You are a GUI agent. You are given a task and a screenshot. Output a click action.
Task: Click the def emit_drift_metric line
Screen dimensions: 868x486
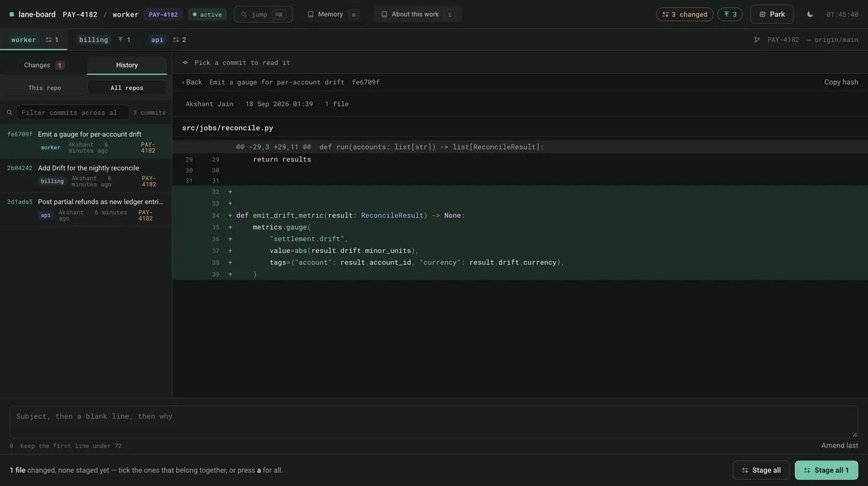pos(520,215)
